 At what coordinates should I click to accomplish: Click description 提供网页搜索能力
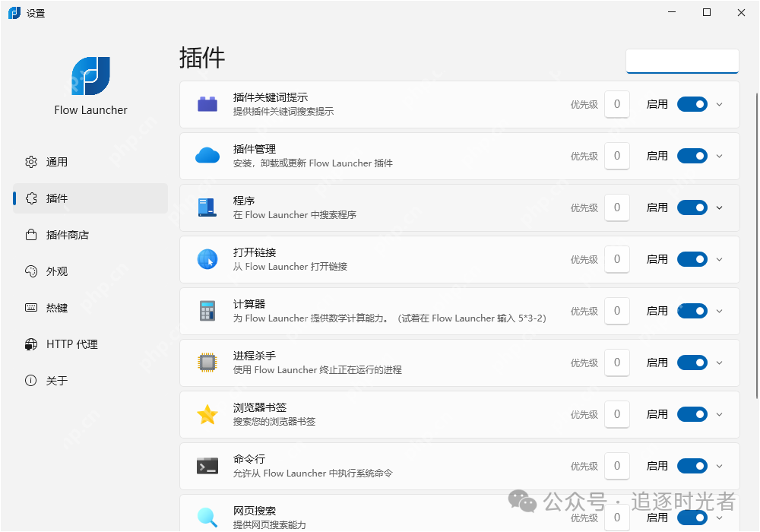click(270, 524)
